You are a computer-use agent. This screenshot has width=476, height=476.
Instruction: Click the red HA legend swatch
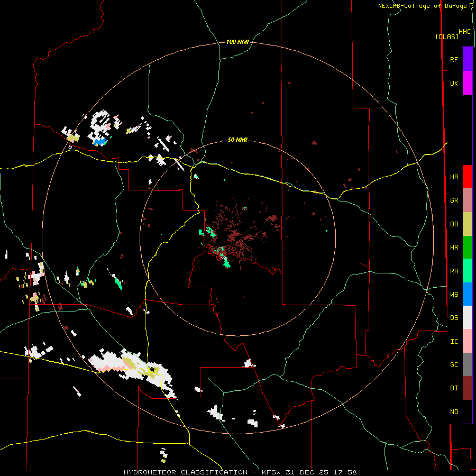coord(467,177)
